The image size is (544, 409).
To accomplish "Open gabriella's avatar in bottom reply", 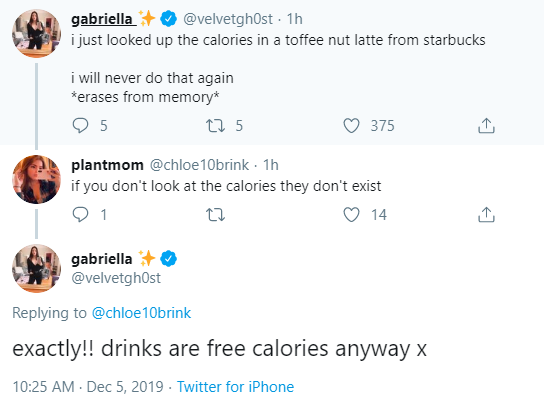I will click(36, 268).
